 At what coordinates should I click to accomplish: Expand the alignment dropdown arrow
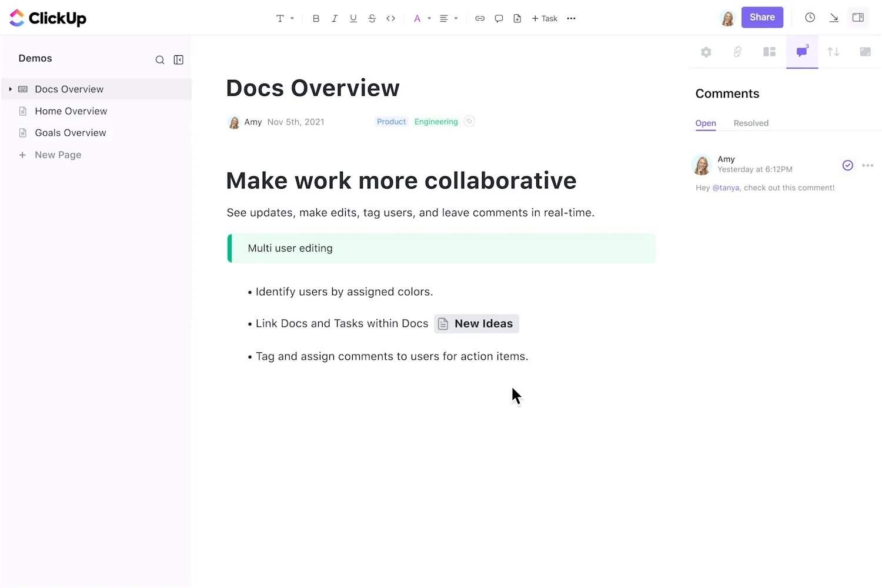(x=456, y=18)
